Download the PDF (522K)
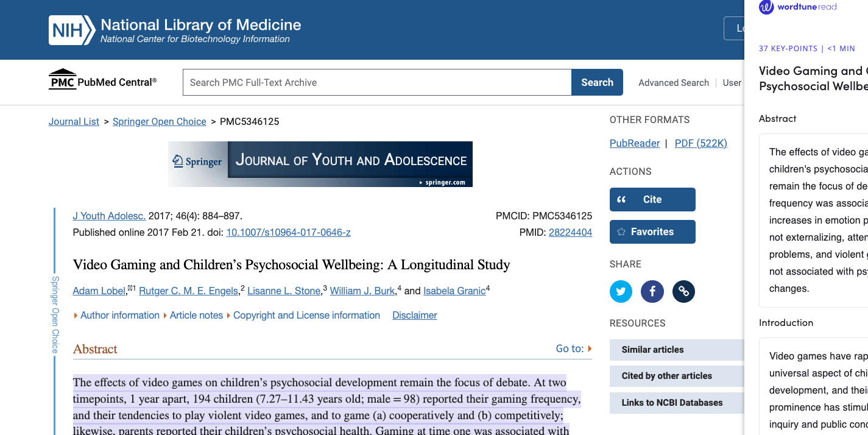Image resolution: width=868 pixels, height=435 pixels. (701, 143)
